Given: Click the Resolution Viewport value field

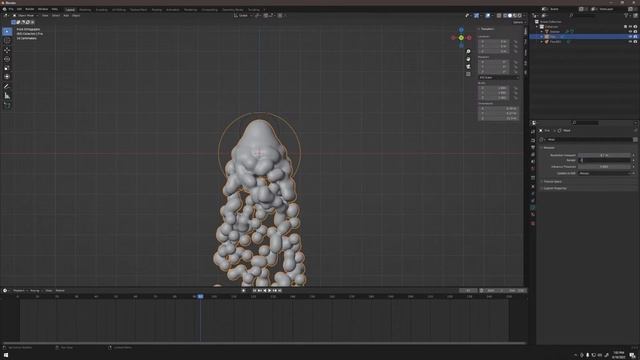Looking at the screenshot, I should [604, 155].
